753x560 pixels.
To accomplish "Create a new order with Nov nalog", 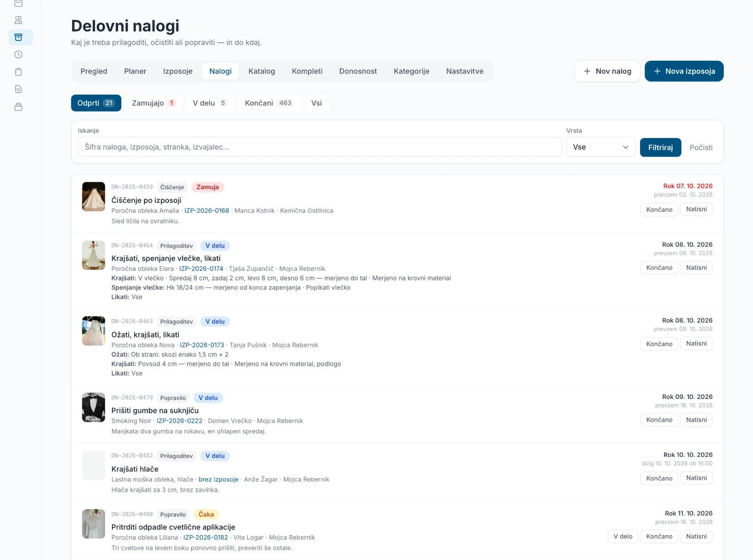I will pos(607,71).
